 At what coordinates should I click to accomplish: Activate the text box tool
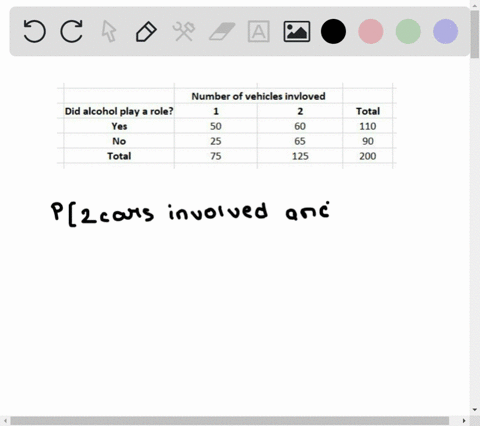point(259,31)
